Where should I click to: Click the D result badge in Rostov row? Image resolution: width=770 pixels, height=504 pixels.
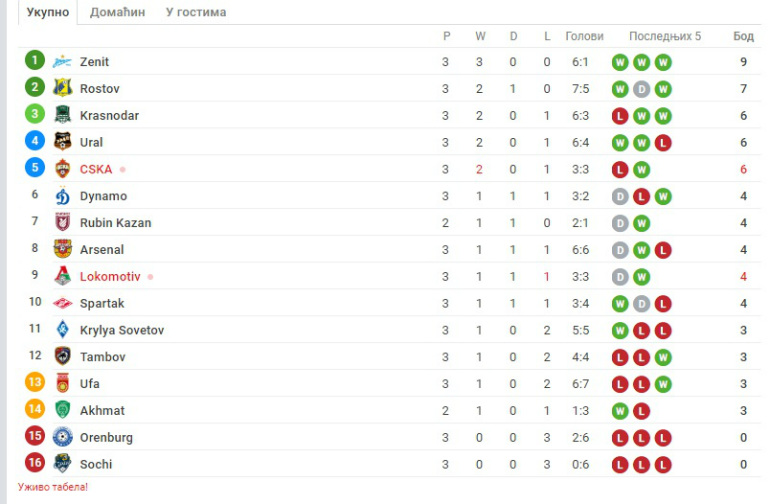click(641, 89)
